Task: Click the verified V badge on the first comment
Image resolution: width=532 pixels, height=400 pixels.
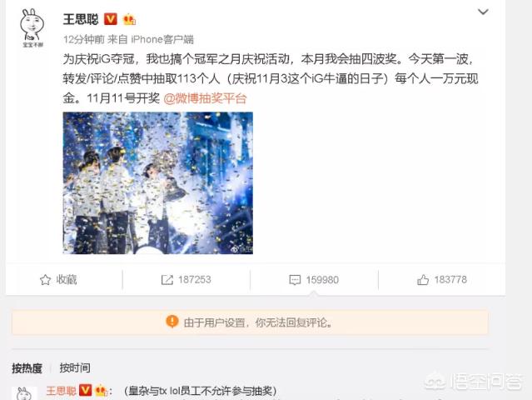Action: click(85, 391)
